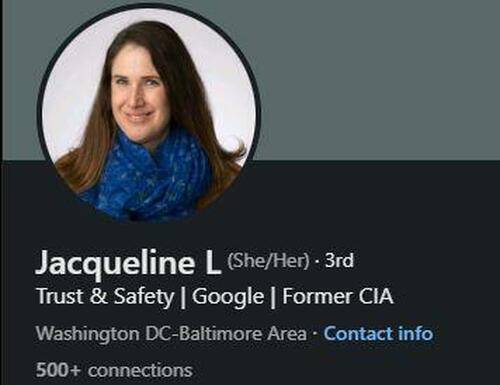The width and height of the screenshot is (500, 385).
Task: Click the word connections below location
Action: 140,371
